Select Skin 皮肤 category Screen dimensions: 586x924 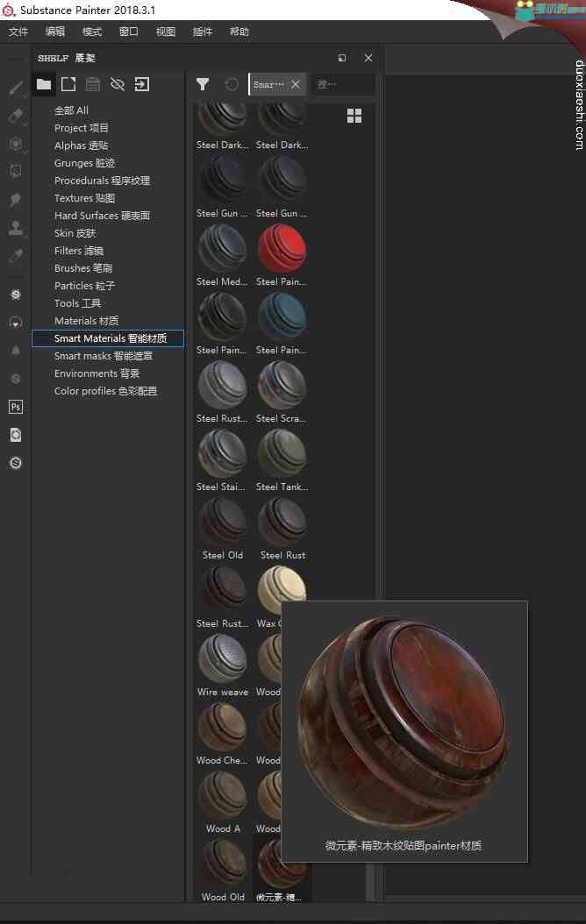coord(75,233)
